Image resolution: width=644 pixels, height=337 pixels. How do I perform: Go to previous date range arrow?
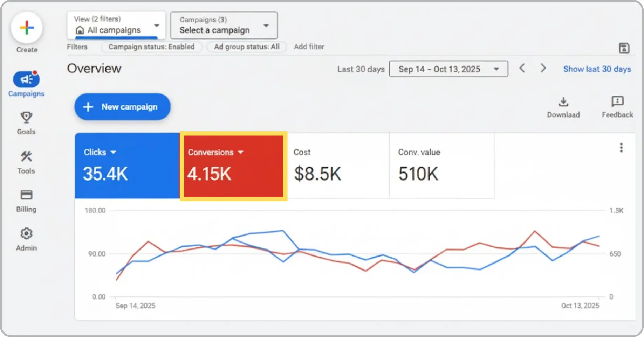(x=522, y=68)
